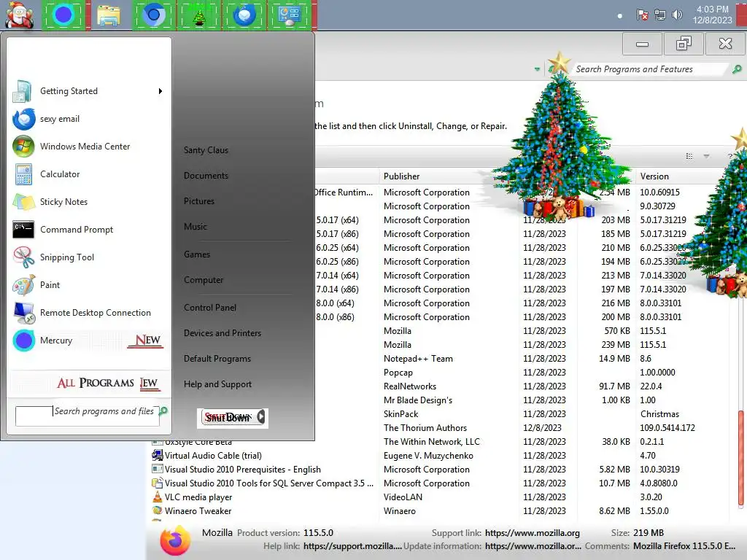Open Music from start menu
Viewport: 747px width, 560px height.
tap(196, 227)
